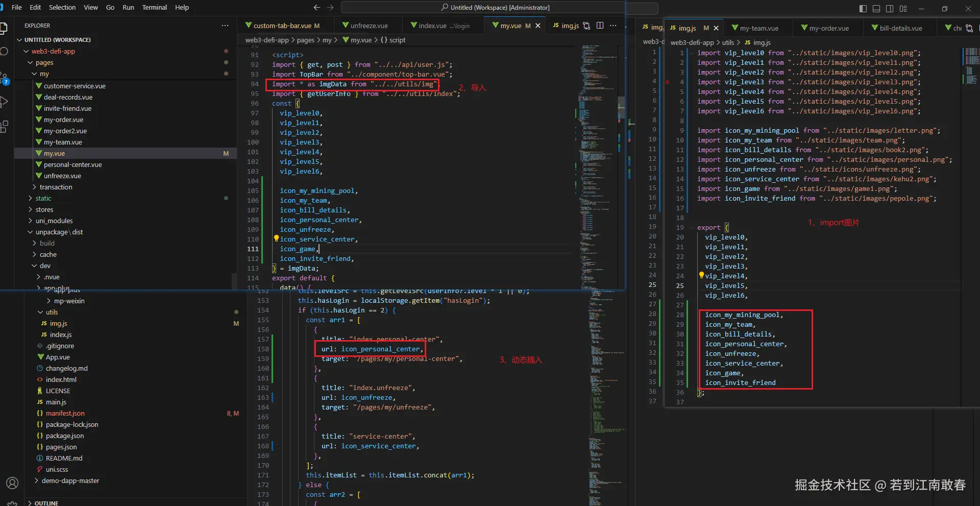Viewport: 980px width, 506px height.
Task: Open the Search view in activity bar
Action: click(4, 51)
